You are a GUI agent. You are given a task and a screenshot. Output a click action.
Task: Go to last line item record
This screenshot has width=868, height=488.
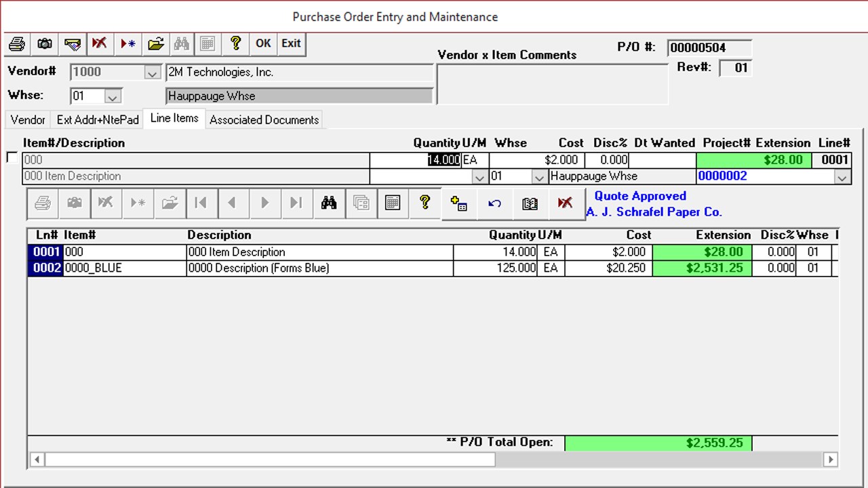point(296,203)
